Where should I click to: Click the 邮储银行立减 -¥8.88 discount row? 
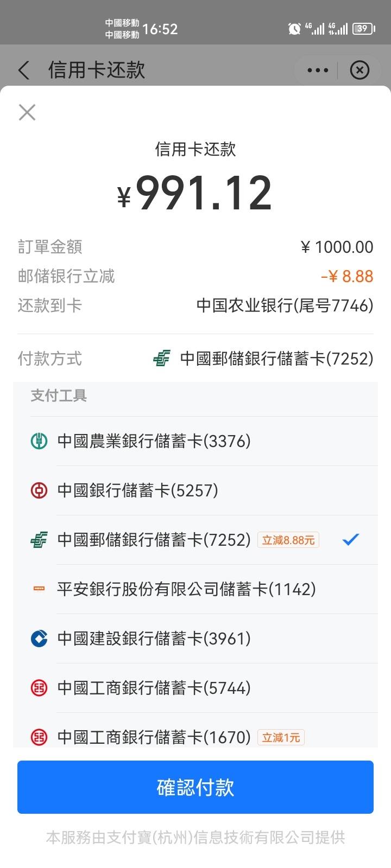coord(195,276)
